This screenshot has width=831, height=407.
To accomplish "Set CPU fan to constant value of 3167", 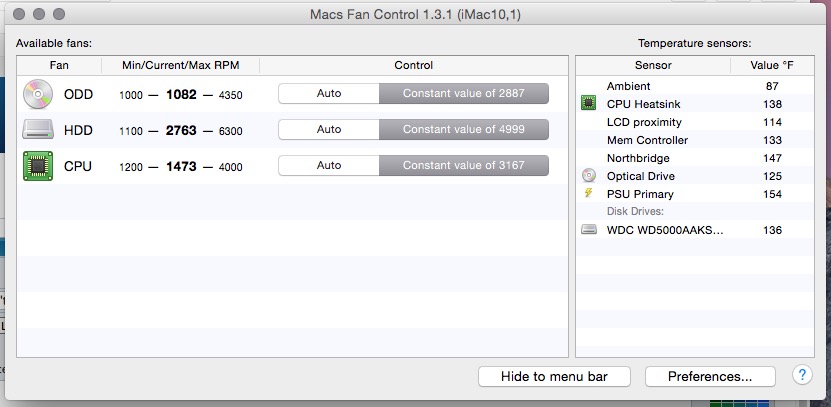I will [x=464, y=165].
